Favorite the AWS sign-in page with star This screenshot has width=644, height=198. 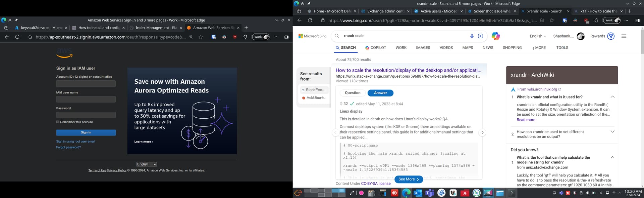(201, 37)
